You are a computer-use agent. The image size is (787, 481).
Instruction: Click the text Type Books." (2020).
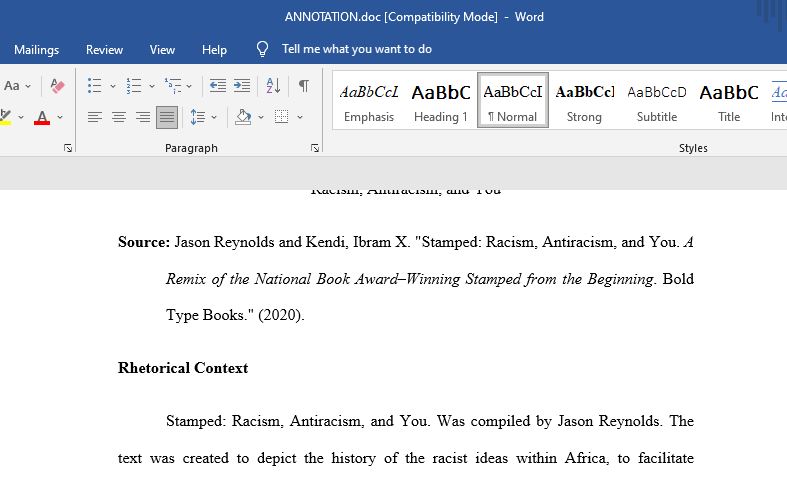point(235,315)
